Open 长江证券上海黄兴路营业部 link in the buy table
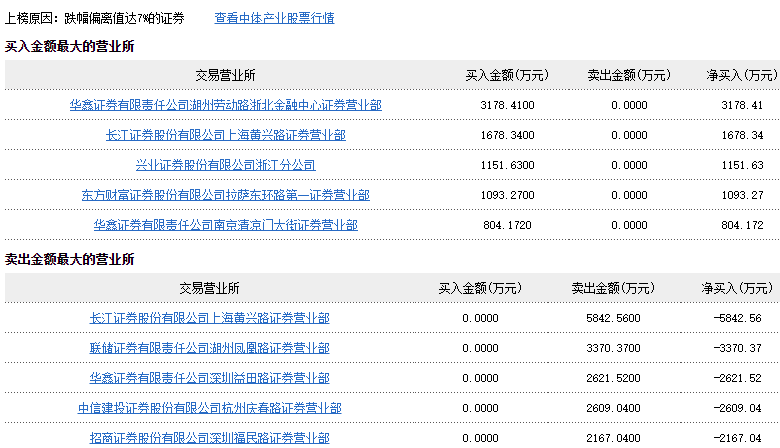 coord(226,135)
